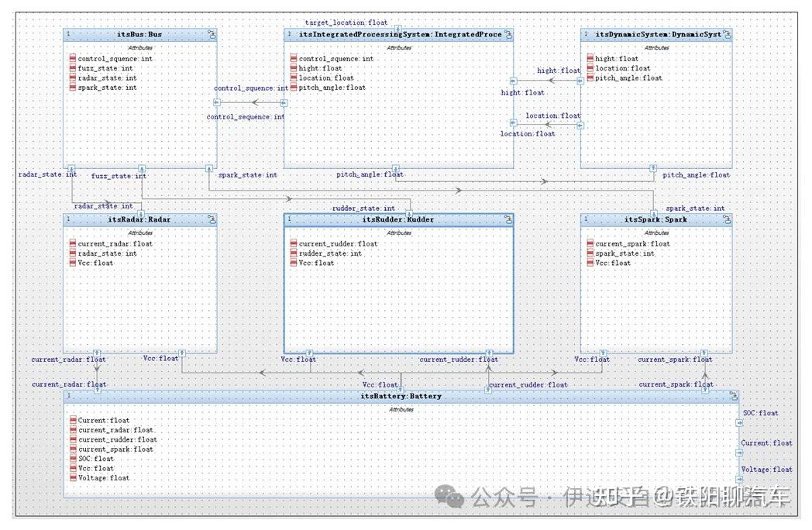Select the hight:float port on itsDynamicSystem
The height and width of the screenshot is (530, 812).
pos(580,81)
